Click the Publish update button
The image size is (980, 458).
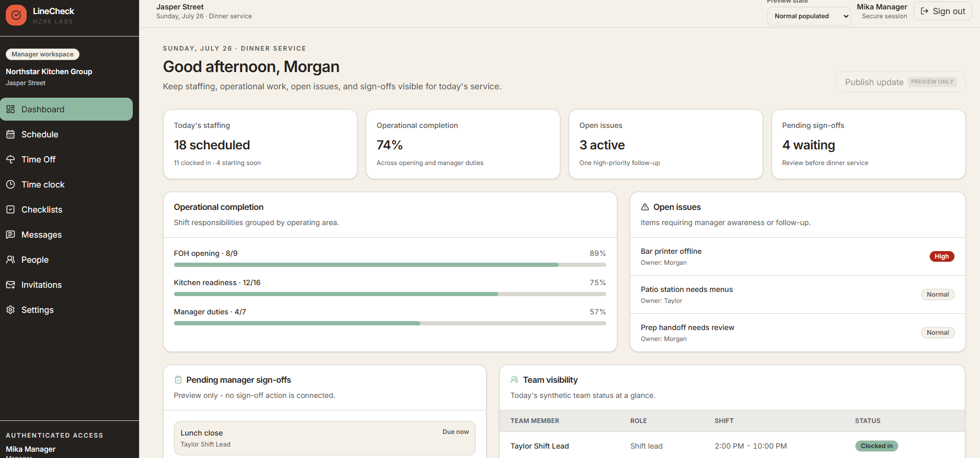(x=901, y=82)
